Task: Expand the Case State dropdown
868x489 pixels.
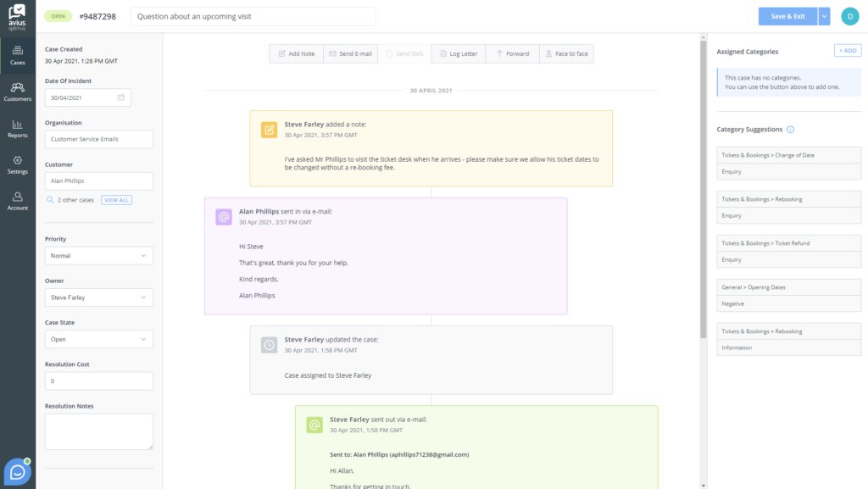Action: [98, 339]
